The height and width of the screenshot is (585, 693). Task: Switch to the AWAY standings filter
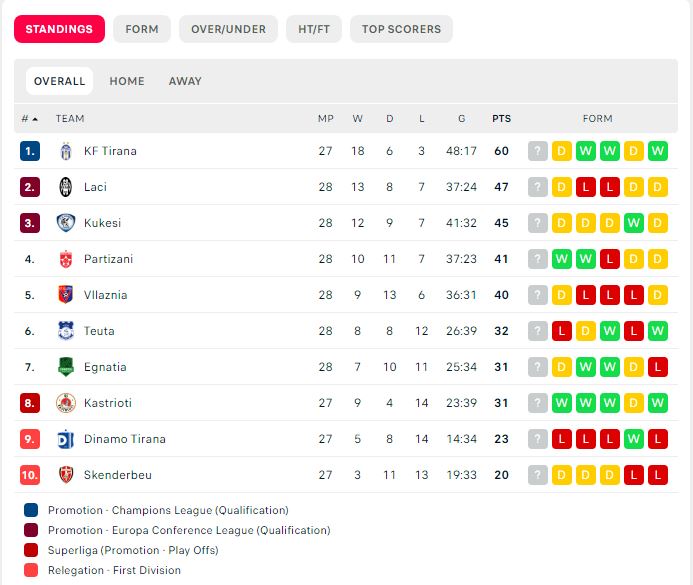185,81
